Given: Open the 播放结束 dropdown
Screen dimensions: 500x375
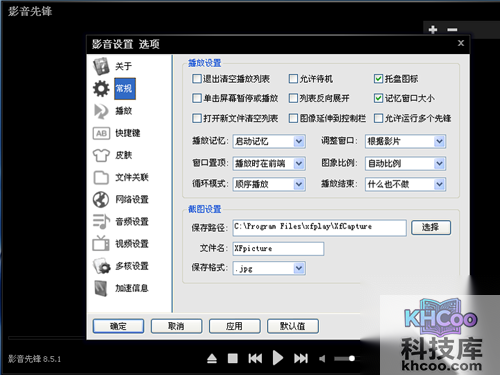Looking at the screenshot, I should click(406, 184).
